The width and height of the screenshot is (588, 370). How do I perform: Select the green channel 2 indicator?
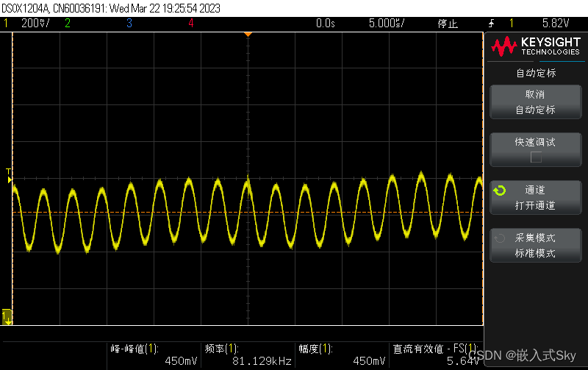coord(68,24)
